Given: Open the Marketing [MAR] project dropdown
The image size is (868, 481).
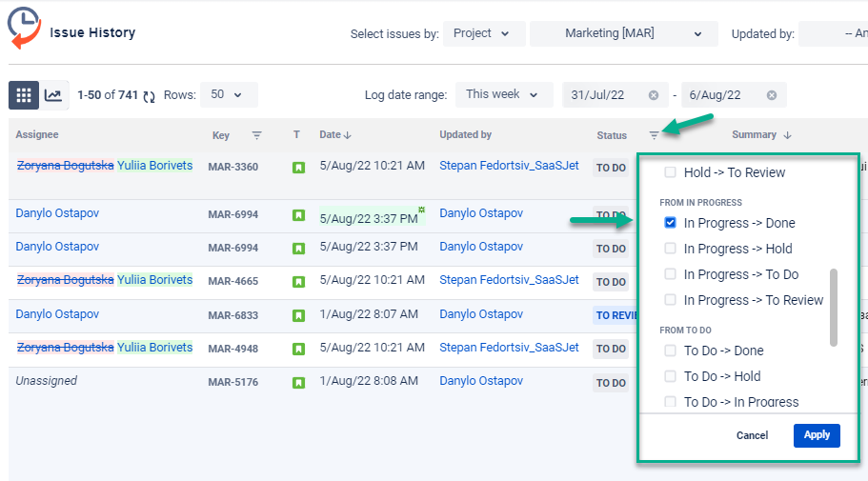Looking at the screenshot, I should pos(624,33).
